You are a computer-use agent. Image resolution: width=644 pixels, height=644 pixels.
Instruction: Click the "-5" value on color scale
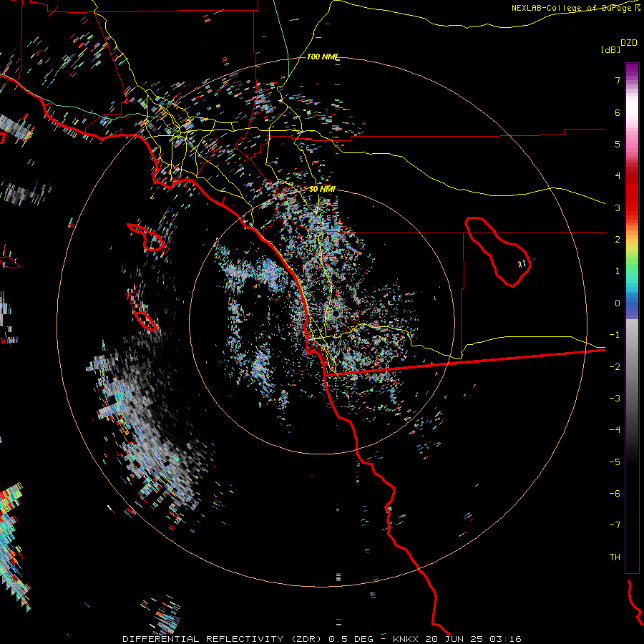615,462
